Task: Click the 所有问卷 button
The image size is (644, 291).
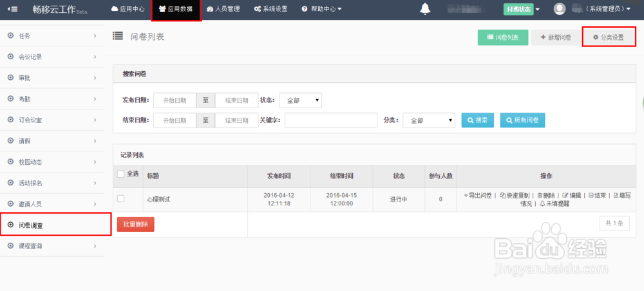Action: tap(522, 120)
